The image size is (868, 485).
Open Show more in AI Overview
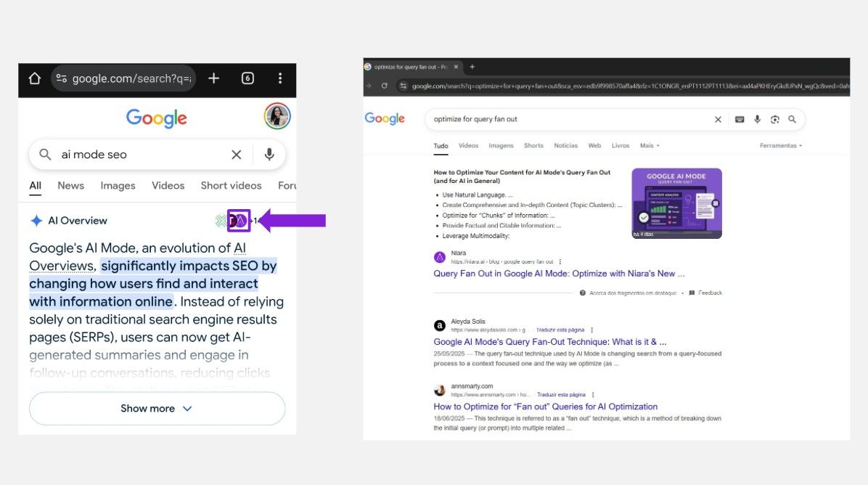click(156, 408)
